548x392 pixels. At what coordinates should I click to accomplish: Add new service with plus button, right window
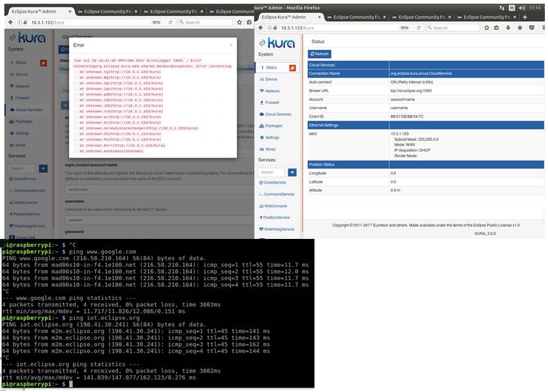coord(292,172)
